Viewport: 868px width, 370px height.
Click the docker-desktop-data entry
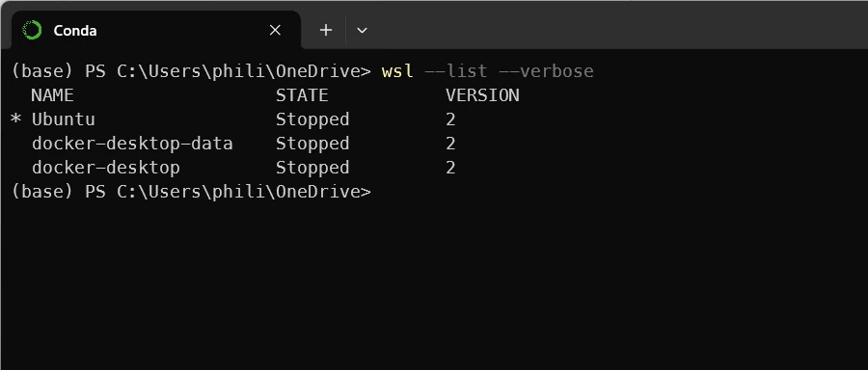point(132,144)
